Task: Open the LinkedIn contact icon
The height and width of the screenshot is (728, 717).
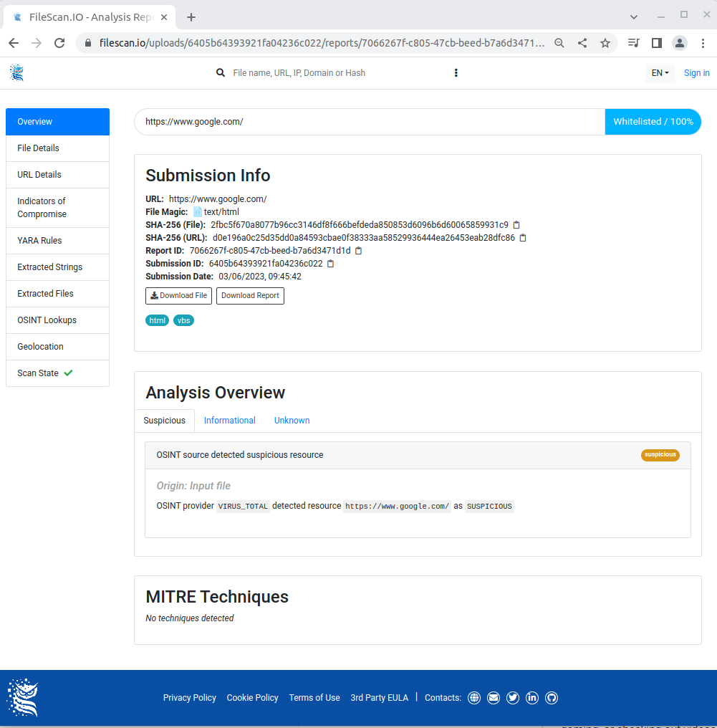Action: 531,698
